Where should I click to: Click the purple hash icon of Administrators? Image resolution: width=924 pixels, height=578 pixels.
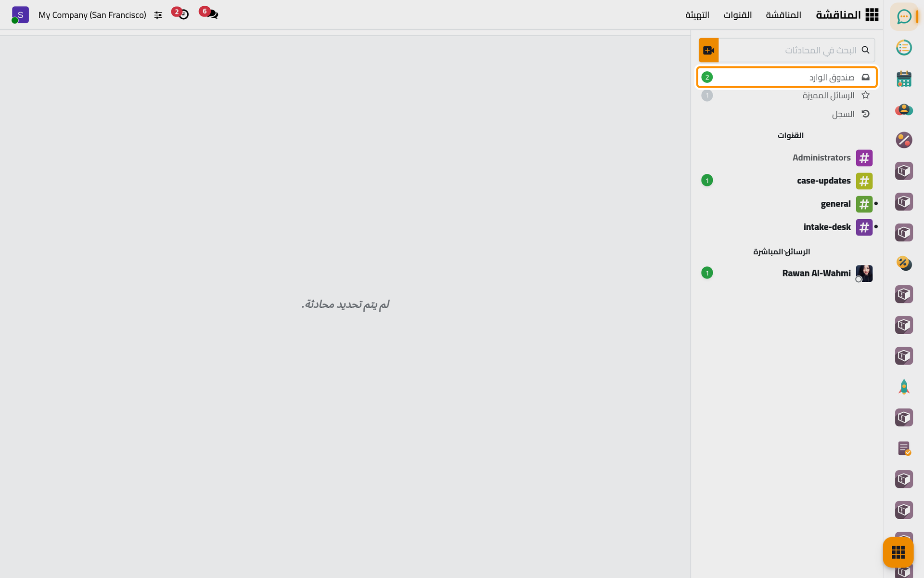(864, 158)
